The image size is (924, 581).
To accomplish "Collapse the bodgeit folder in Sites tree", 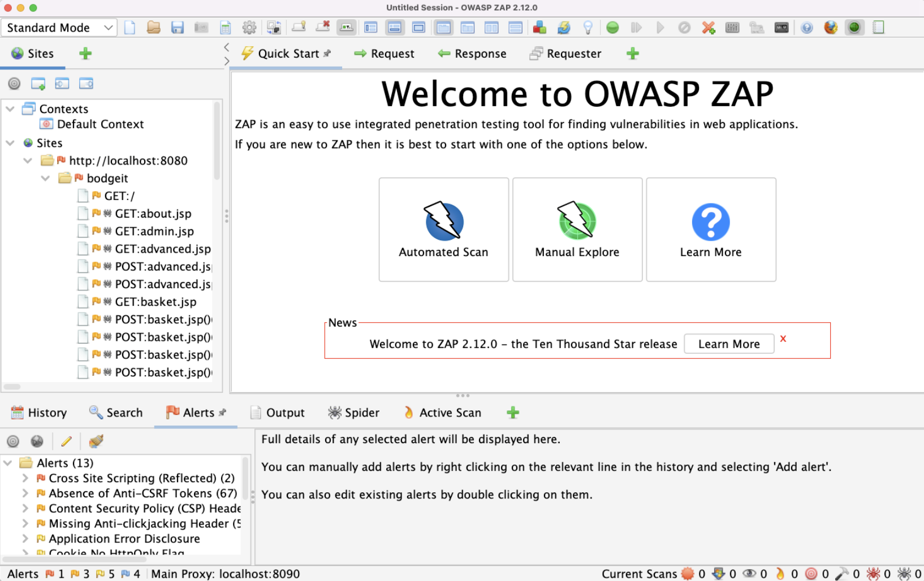I will point(45,178).
